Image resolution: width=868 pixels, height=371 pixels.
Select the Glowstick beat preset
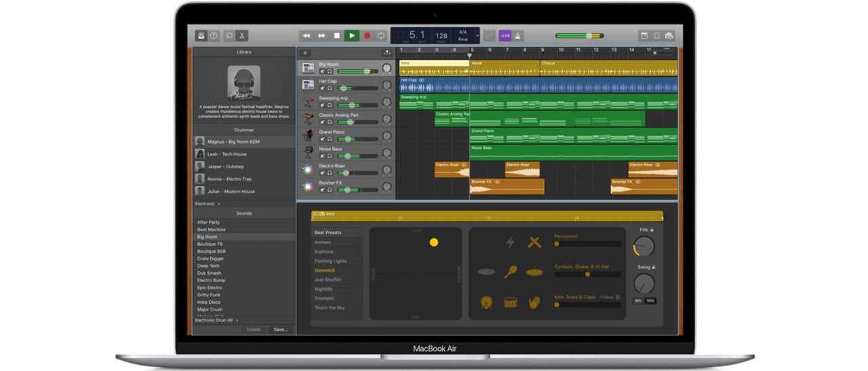(336, 270)
